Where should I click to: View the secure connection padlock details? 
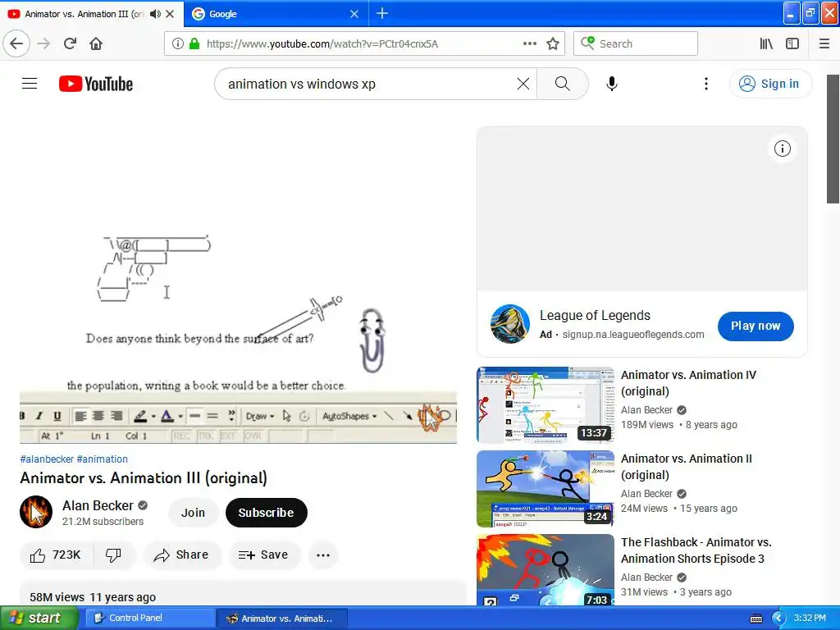pyautogui.click(x=194, y=43)
